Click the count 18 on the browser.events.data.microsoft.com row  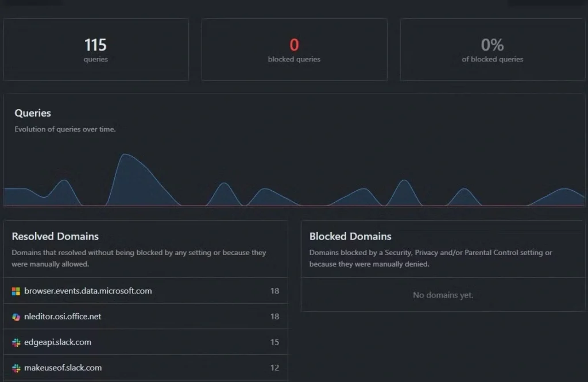point(274,291)
